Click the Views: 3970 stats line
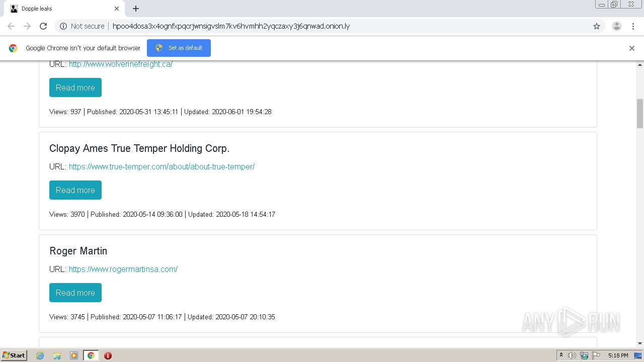The height and width of the screenshot is (362, 644). pyautogui.click(x=162, y=214)
